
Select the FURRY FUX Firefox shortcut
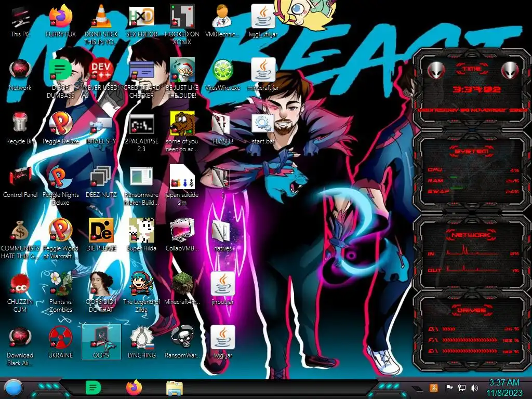click(60, 22)
